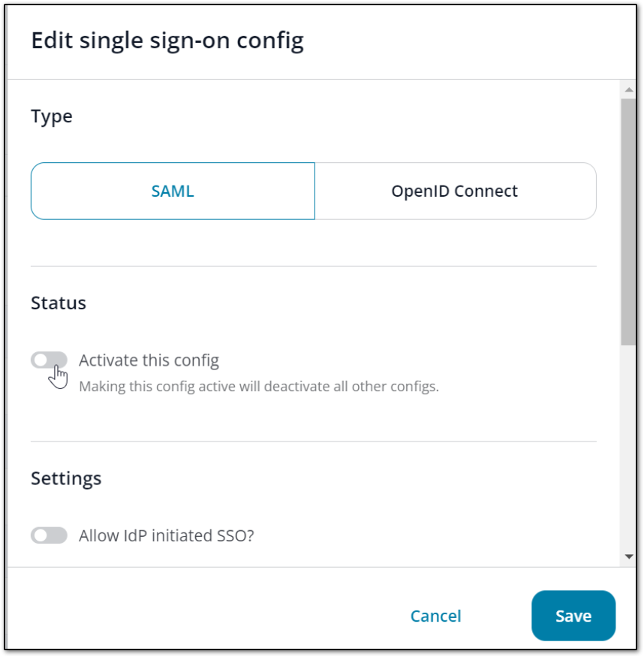Image resolution: width=644 pixels, height=657 pixels.
Task: Click the vertical scrollbar thumb
Action: pos(628,222)
